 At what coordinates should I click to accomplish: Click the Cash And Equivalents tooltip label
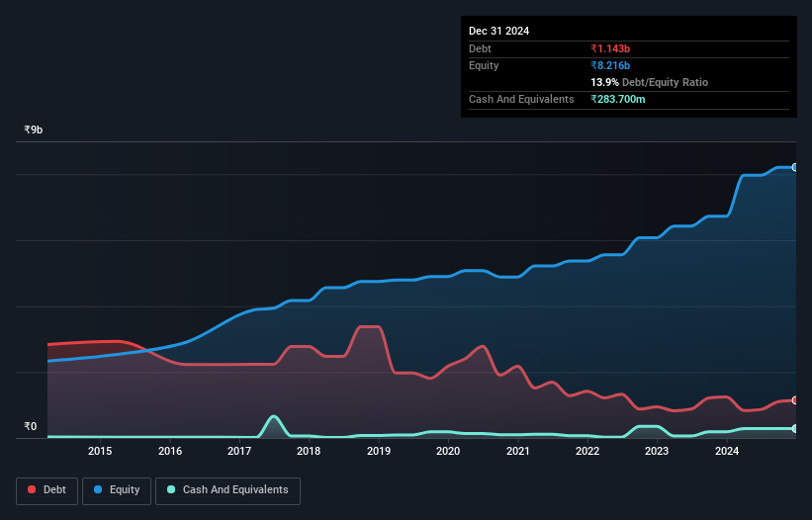521,99
